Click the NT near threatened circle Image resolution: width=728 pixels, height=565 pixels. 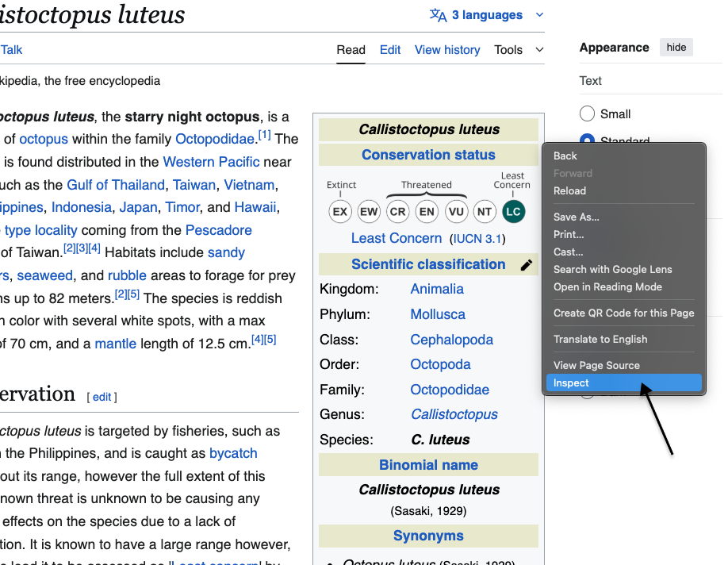[485, 211]
